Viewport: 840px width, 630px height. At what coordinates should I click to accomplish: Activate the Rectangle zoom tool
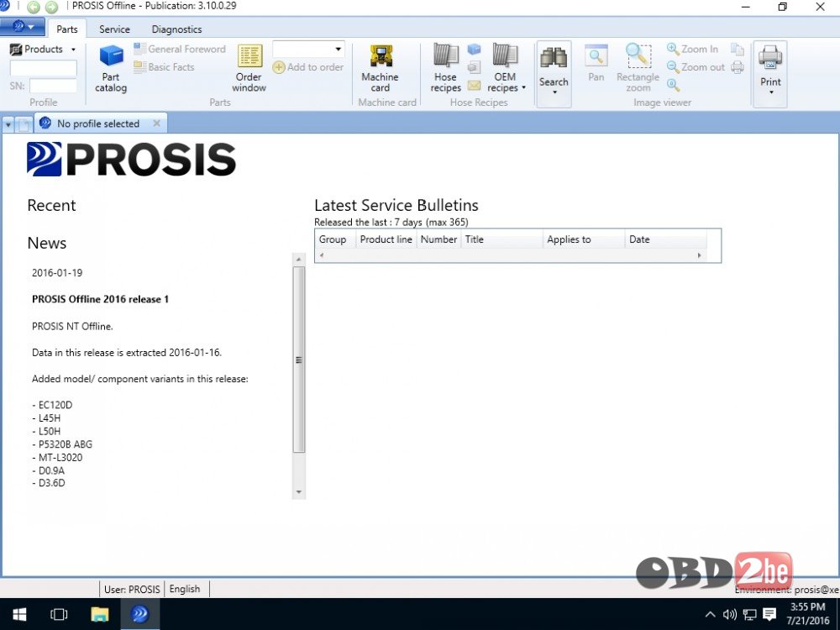click(x=638, y=68)
